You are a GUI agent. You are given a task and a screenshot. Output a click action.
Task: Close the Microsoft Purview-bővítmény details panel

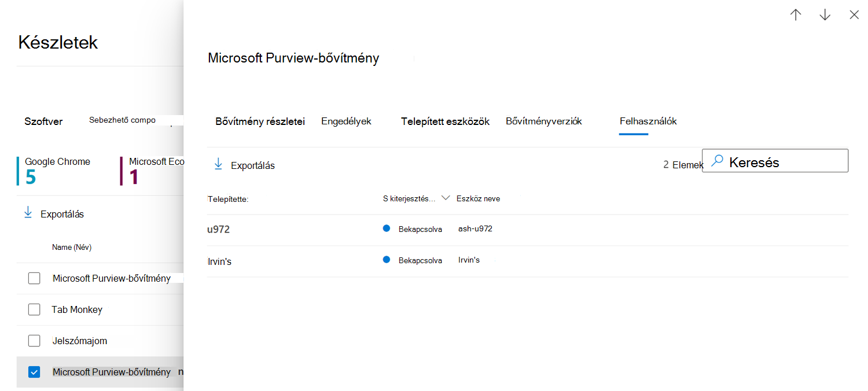854,15
